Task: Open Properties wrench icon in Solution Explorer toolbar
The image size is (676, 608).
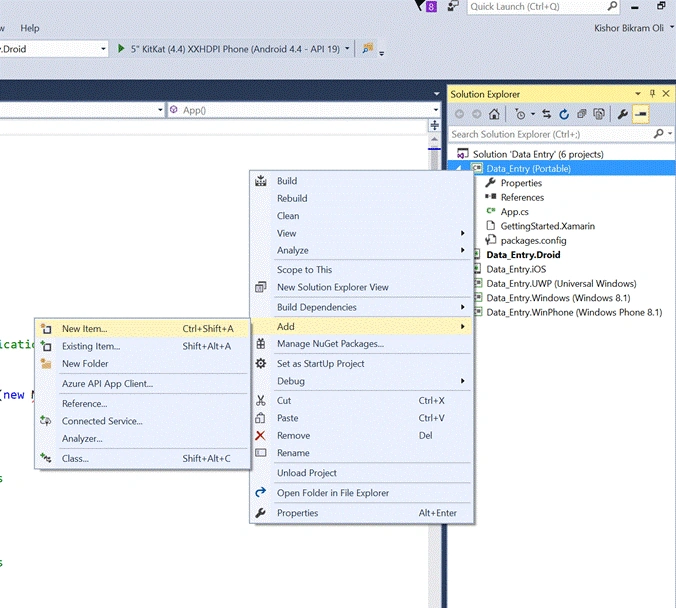Action: (x=623, y=114)
